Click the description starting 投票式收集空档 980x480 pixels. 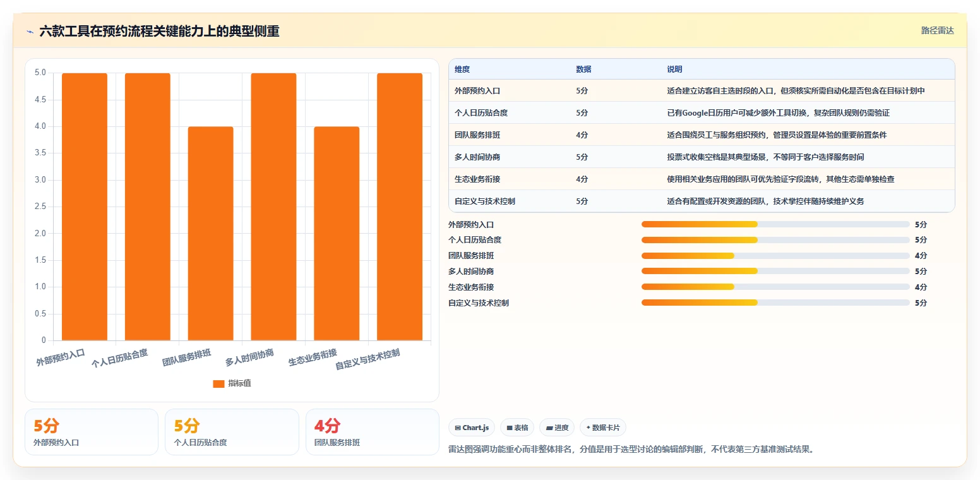pyautogui.click(x=765, y=157)
